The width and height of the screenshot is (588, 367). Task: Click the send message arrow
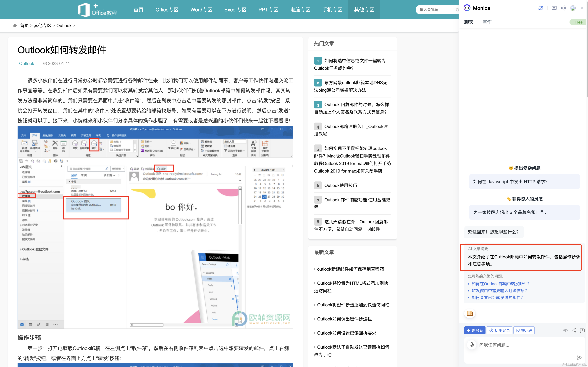pos(580,357)
